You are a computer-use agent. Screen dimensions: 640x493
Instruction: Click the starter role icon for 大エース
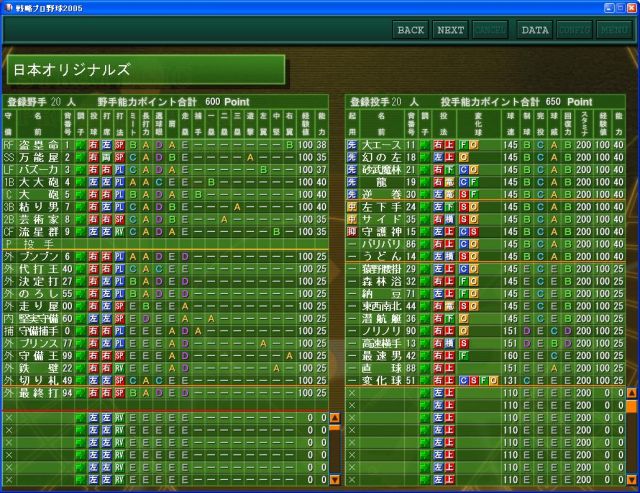click(352, 145)
